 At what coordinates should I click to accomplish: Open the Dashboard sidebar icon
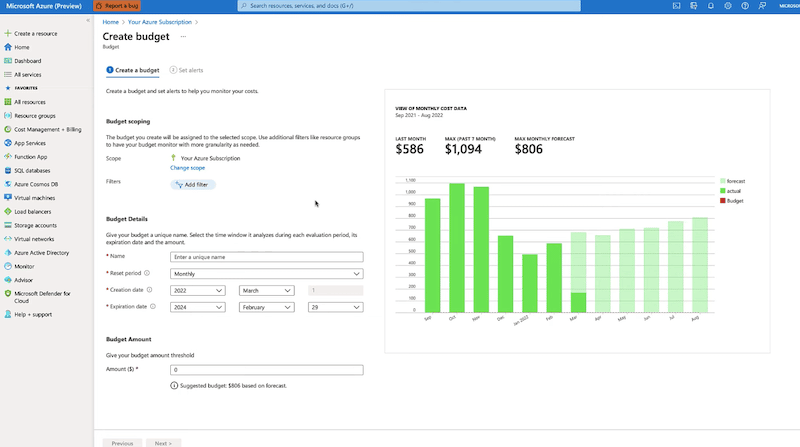[x=8, y=61]
